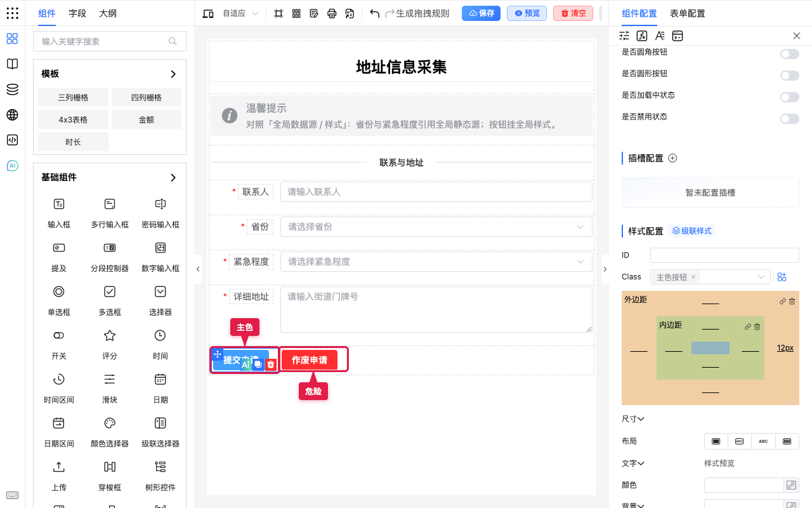Open the 自适应 device size dropdown
Screen dimensions: 812x508
click(x=241, y=13)
